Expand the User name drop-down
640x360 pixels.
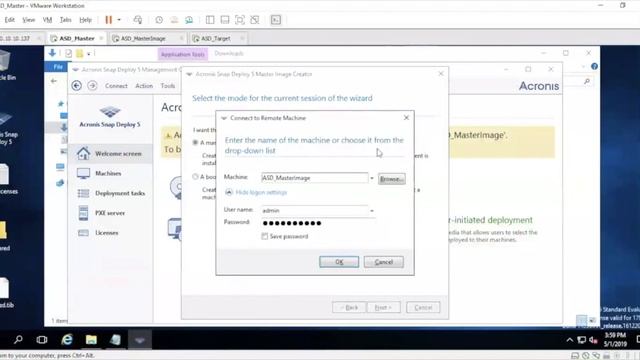tap(372, 211)
